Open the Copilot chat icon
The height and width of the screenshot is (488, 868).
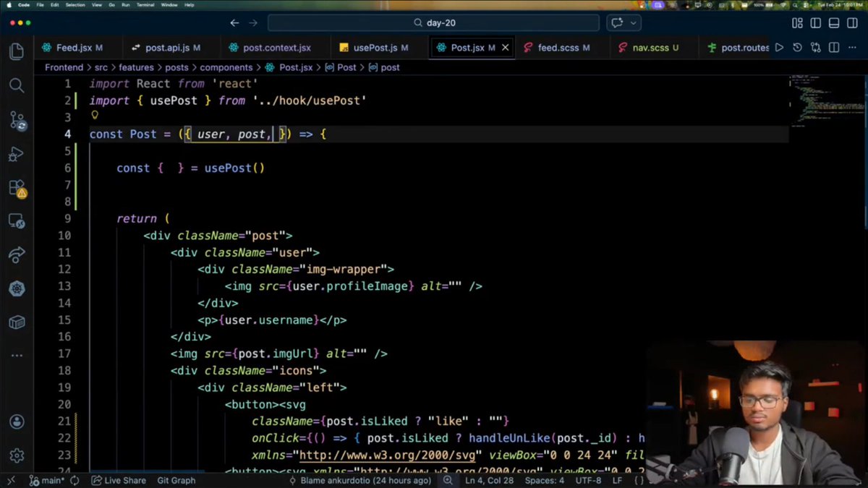pos(616,23)
